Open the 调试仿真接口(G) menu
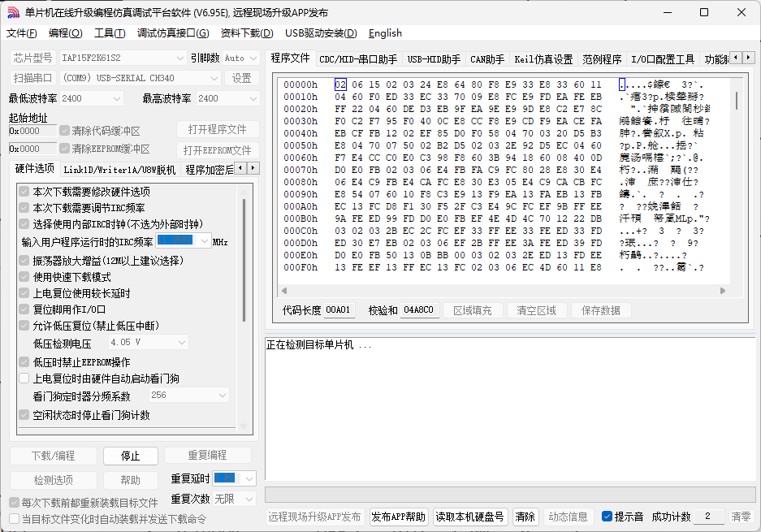The image size is (761, 532). pos(173,33)
